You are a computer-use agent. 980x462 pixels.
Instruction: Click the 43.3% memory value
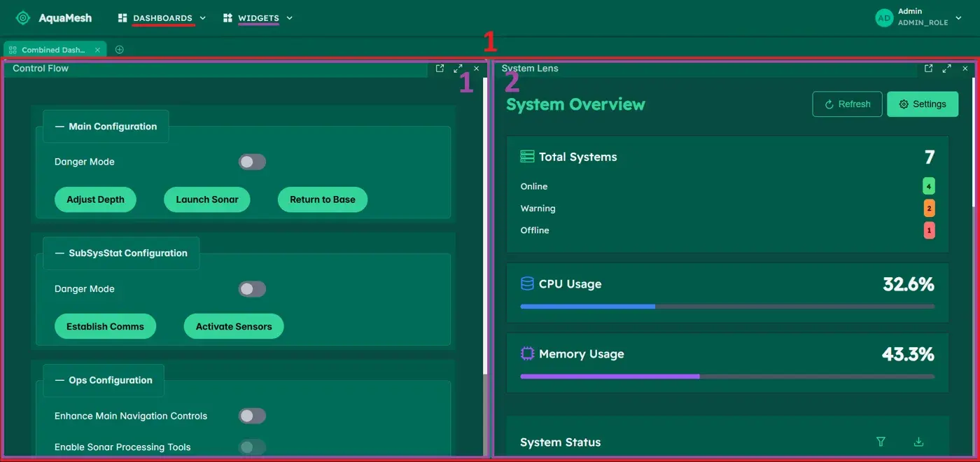click(x=908, y=354)
